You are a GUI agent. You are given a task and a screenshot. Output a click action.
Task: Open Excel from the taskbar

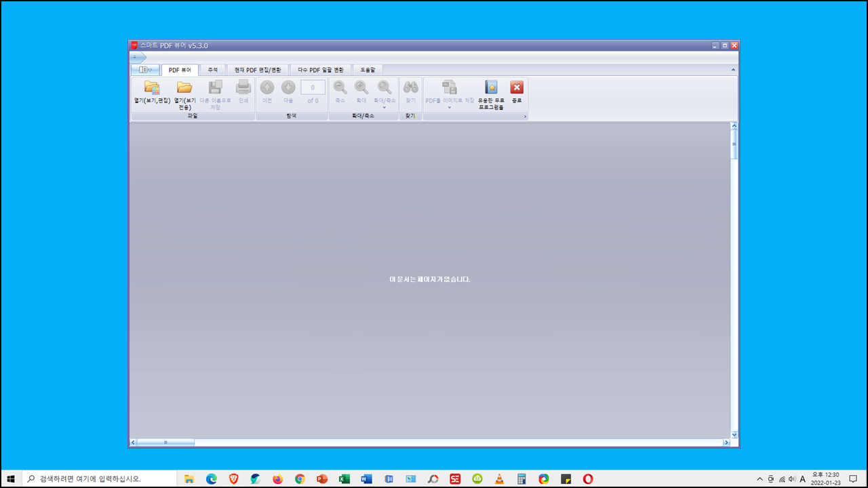tap(344, 479)
